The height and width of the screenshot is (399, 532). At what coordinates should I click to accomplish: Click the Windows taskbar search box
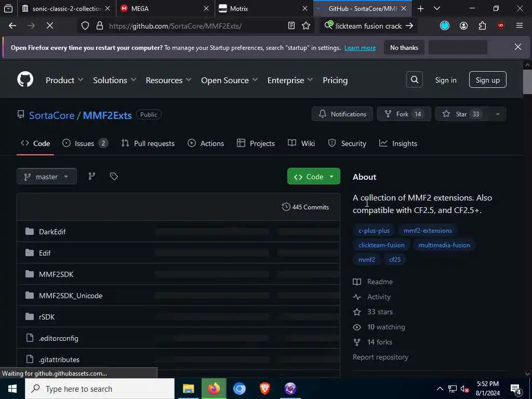tap(100, 389)
